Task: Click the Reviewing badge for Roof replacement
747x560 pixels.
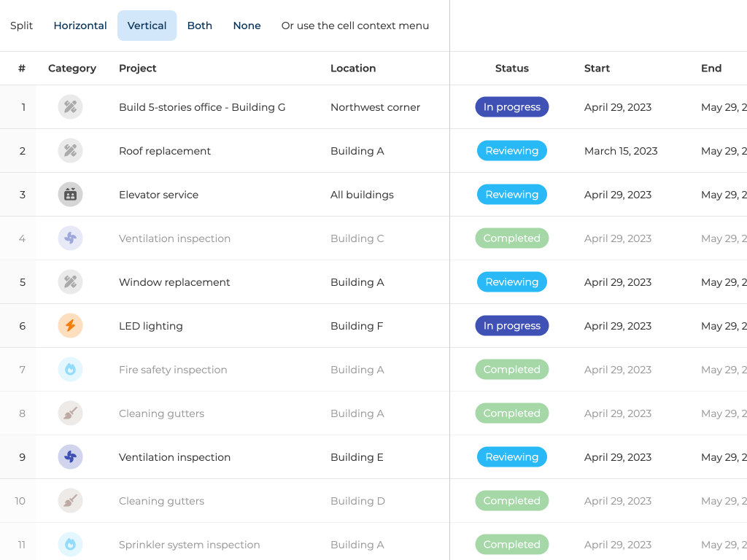Action: 511,151
